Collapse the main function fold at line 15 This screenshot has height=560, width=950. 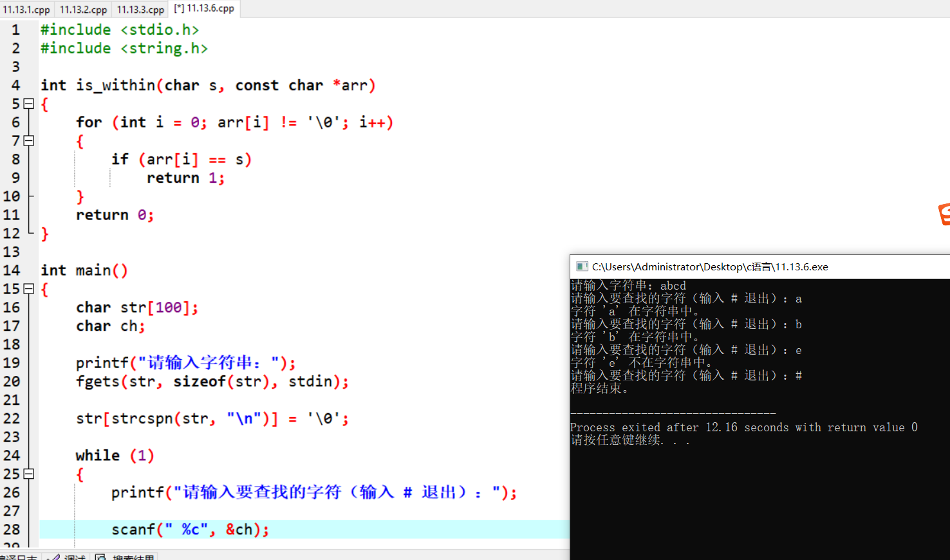[x=28, y=289]
